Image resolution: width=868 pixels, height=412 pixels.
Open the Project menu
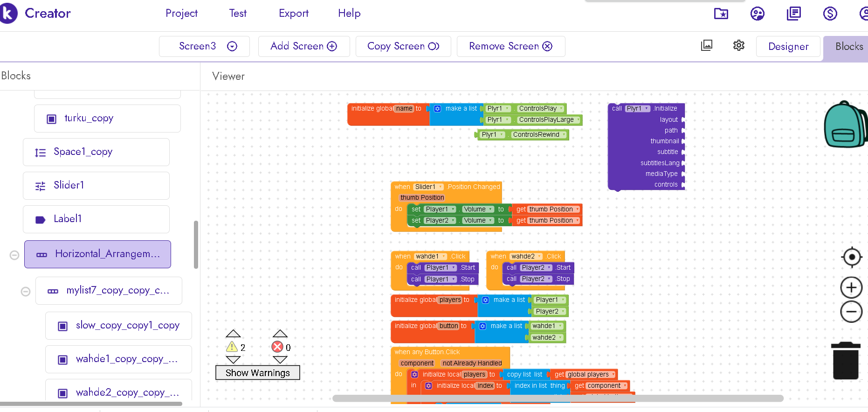(181, 14)
